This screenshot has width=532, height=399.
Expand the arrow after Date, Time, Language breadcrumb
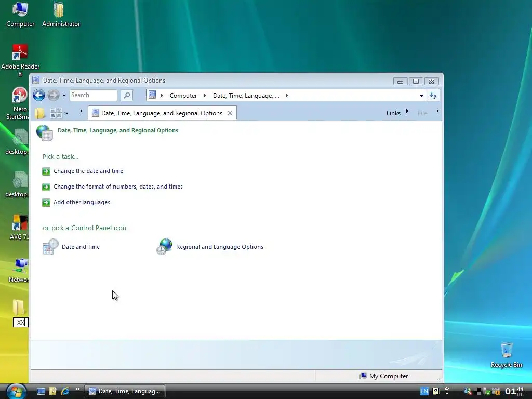tap(287, 96)
